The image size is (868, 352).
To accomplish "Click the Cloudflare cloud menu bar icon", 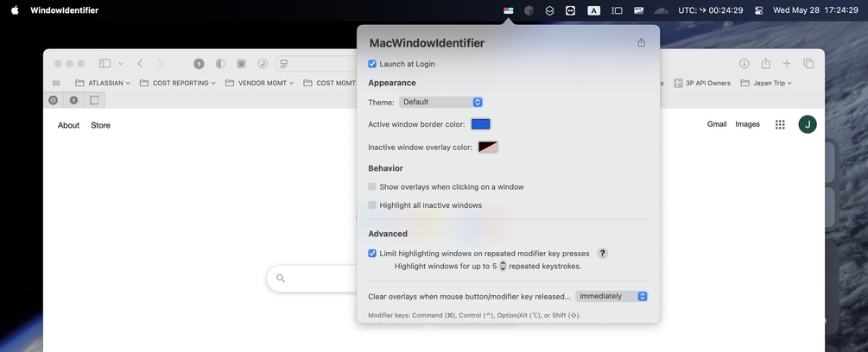I will pyautogui.click(x=661, y=10).
